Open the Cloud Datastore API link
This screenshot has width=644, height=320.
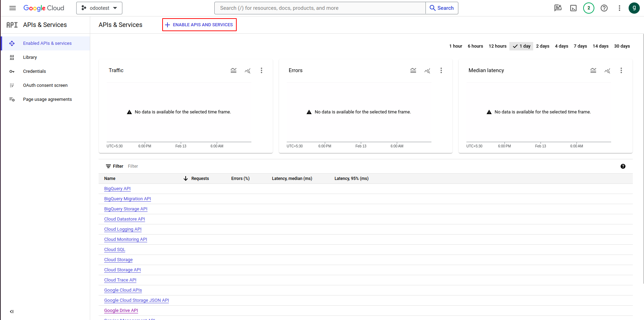(x=124, y=219)
